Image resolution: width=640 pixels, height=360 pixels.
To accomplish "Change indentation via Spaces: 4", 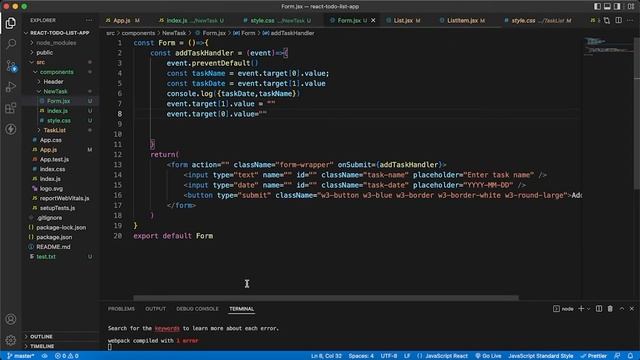I will 361,356.
